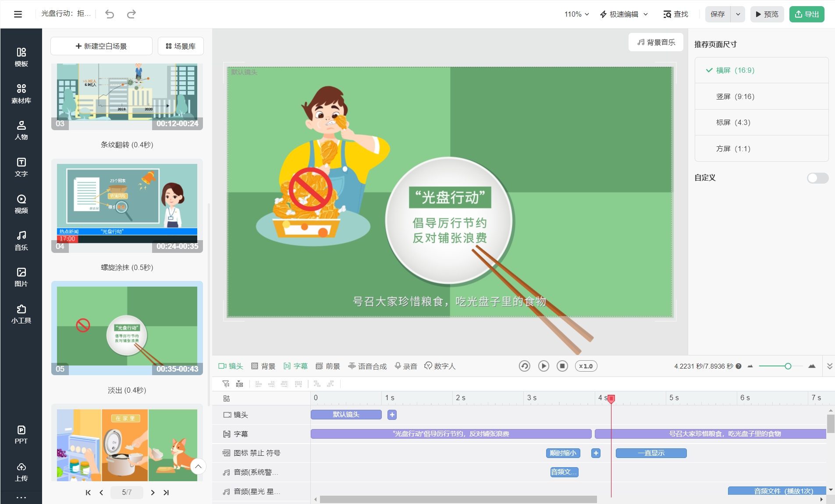Select 竖屏 (9:16) page size
Viewport: 835px width, 504px height.
tap(761, 96)
